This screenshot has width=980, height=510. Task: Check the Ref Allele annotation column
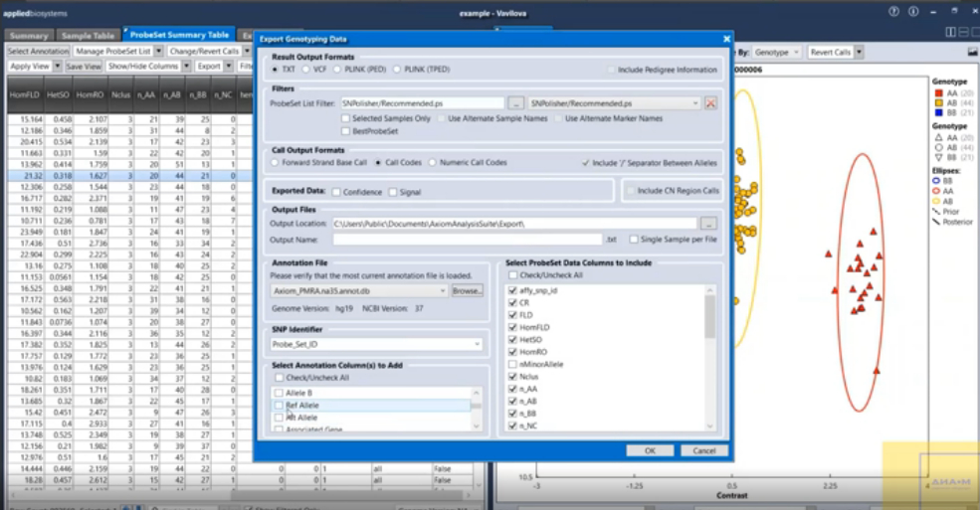click(279, 406)
